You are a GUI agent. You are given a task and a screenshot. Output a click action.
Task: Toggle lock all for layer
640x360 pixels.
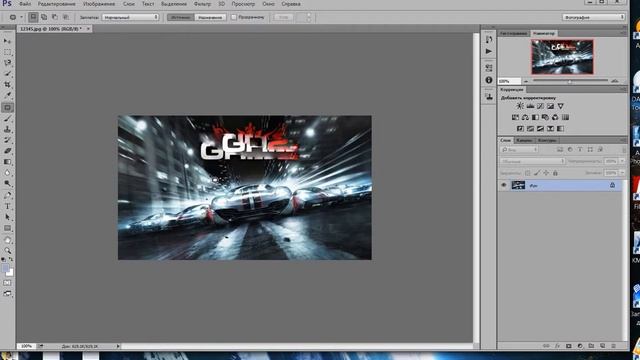(555, 173)
